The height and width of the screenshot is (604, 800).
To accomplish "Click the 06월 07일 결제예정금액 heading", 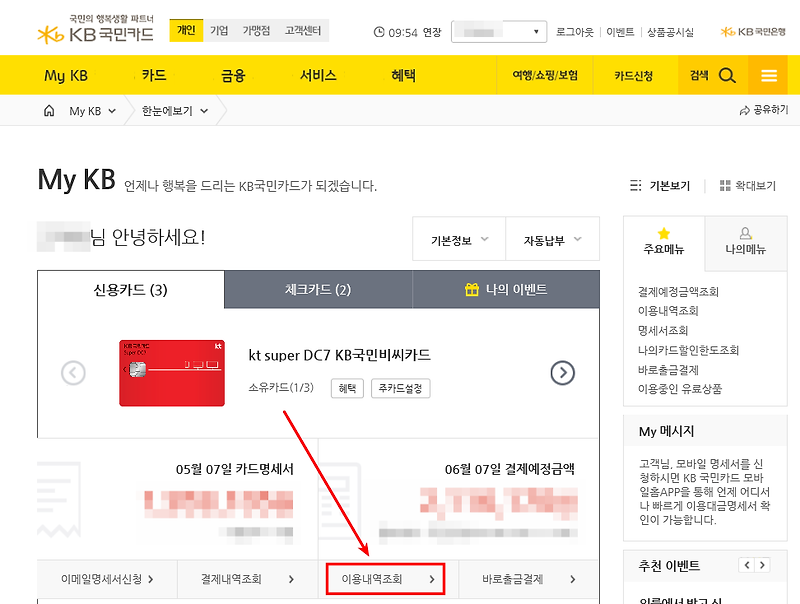I will [x=510, y=469].
